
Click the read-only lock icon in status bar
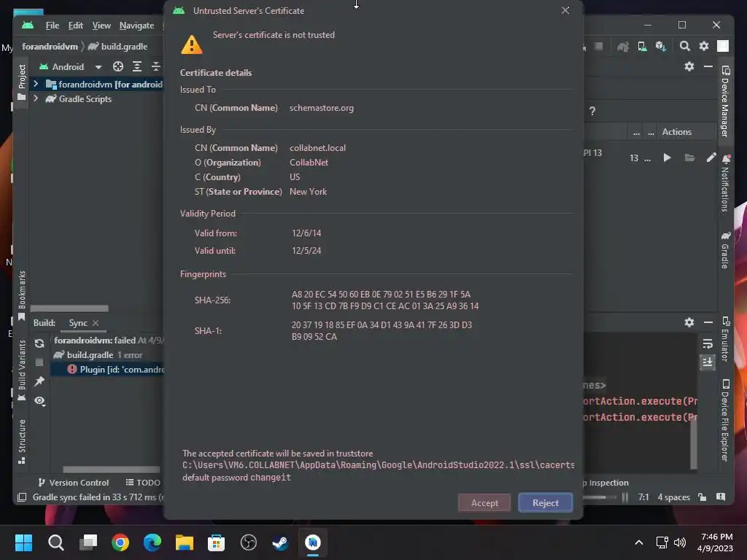click(703, 497)
